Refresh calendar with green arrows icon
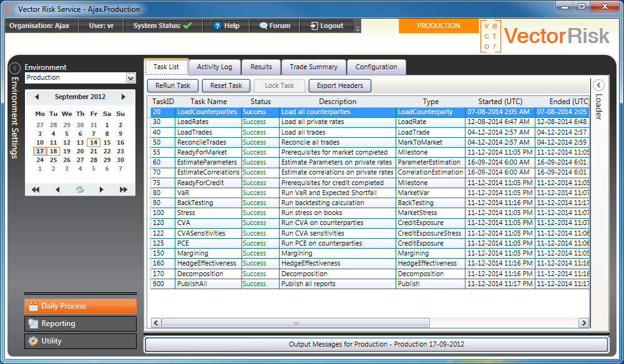 coord(80,189)
